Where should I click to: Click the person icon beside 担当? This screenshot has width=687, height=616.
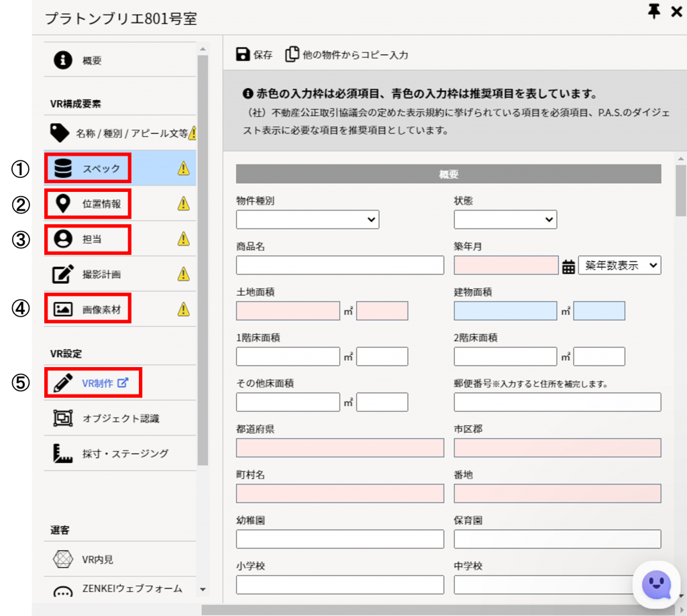(x=63, y=239)
